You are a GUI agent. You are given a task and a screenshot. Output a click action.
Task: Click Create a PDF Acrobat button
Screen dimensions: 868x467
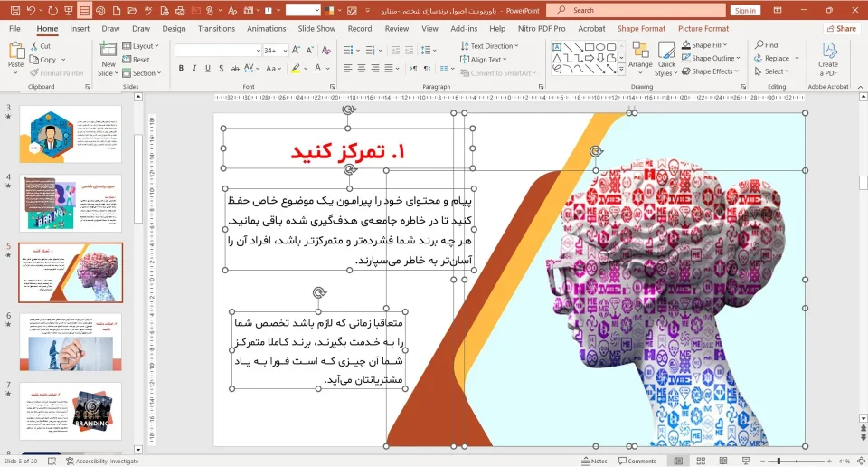[828, 59]
